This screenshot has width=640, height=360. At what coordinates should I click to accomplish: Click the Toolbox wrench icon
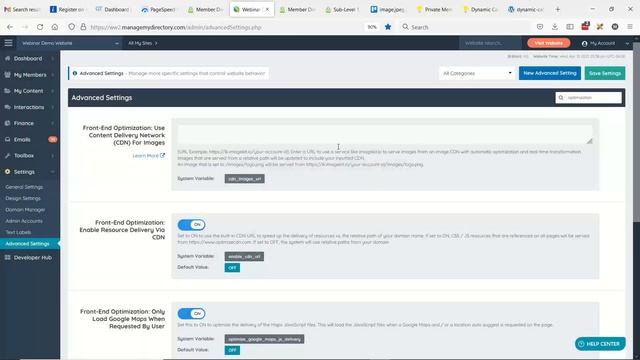(x=7, y=156)
